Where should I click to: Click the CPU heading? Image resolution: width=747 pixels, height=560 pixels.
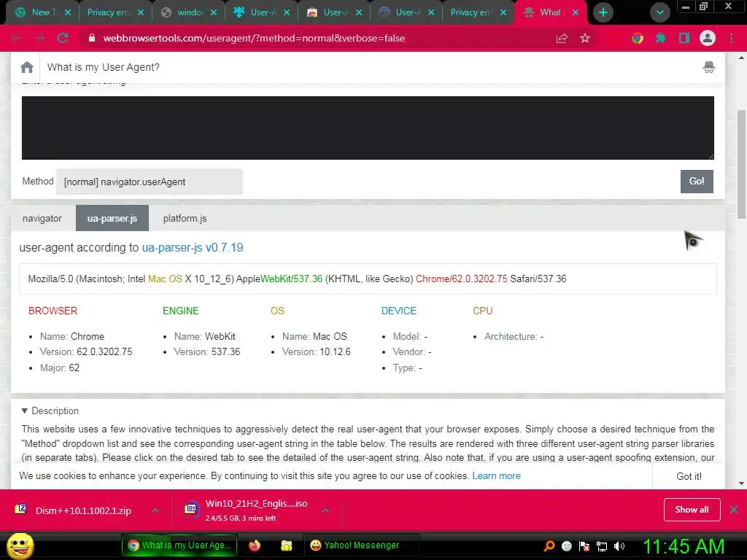pyautogui.click(x=483, y=311)
